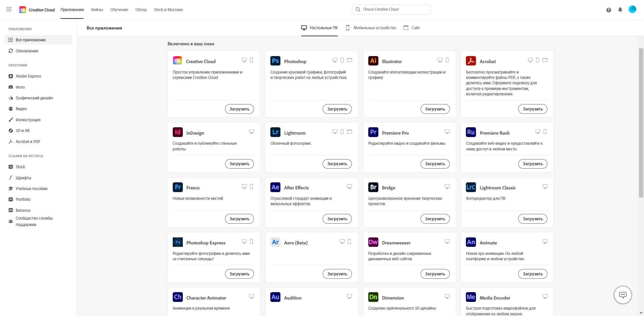Click the Photoshop app icon
Screen dimensions: 644x316
click(x=275, y=61)
